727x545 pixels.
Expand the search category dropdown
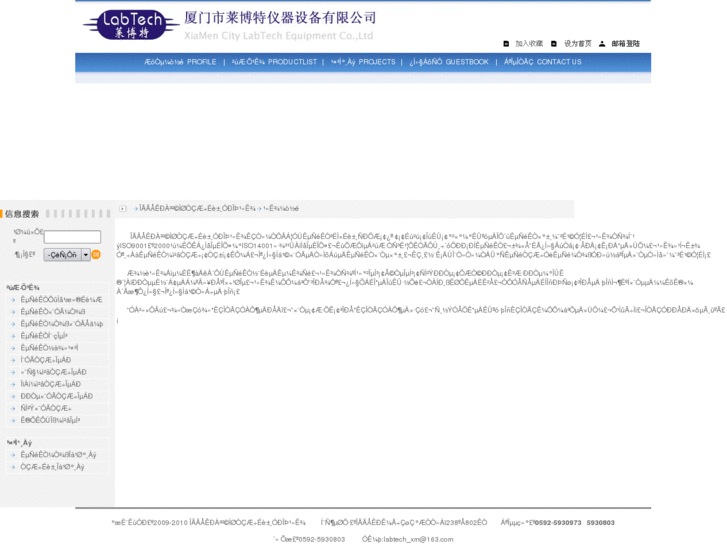86,255
